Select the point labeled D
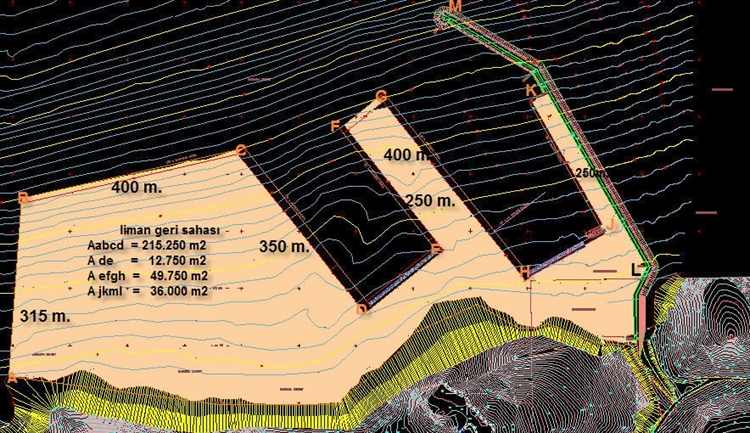 361,309
